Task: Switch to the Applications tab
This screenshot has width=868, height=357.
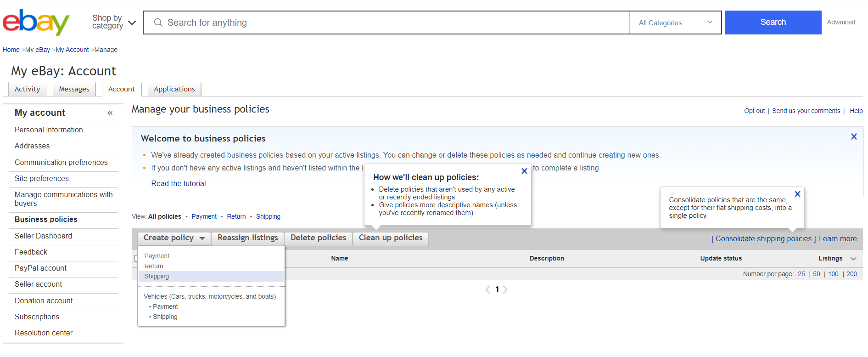Action: pyautogui.click(x=174, y=89)
